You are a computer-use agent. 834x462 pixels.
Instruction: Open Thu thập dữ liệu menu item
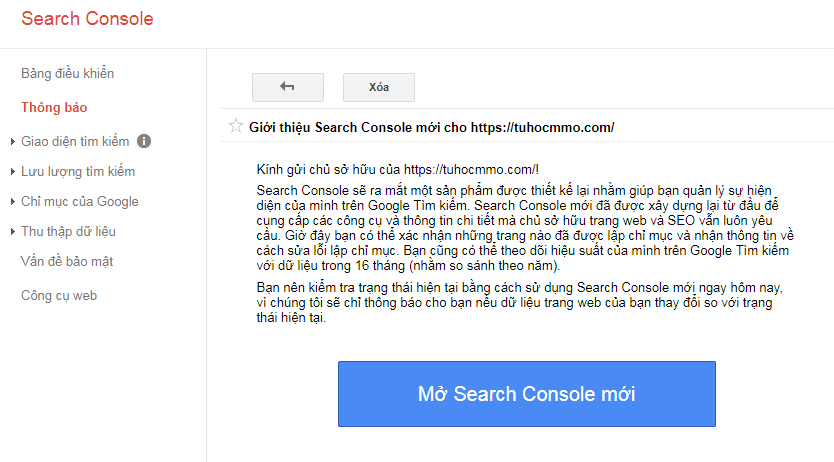tap(69, 231)
